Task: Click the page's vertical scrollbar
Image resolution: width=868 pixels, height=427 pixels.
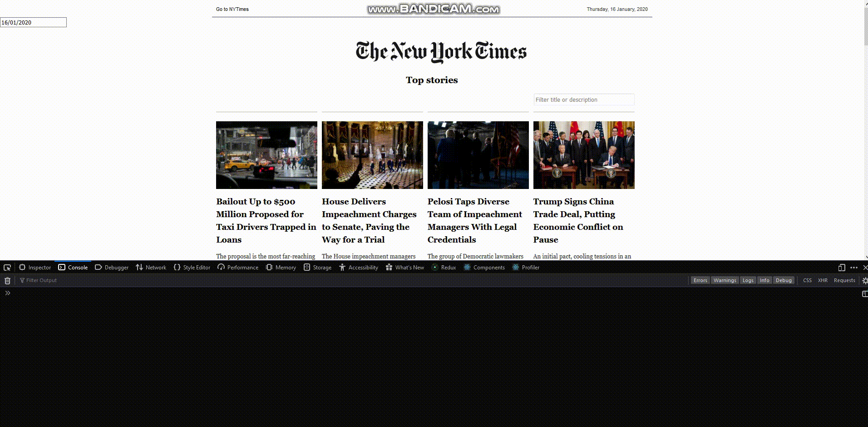Action: coord(865,130)
